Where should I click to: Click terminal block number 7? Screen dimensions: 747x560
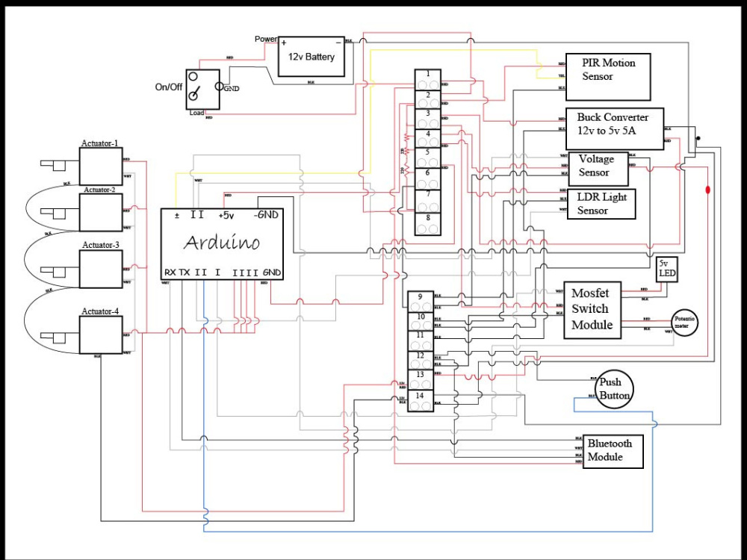[428, 201]
